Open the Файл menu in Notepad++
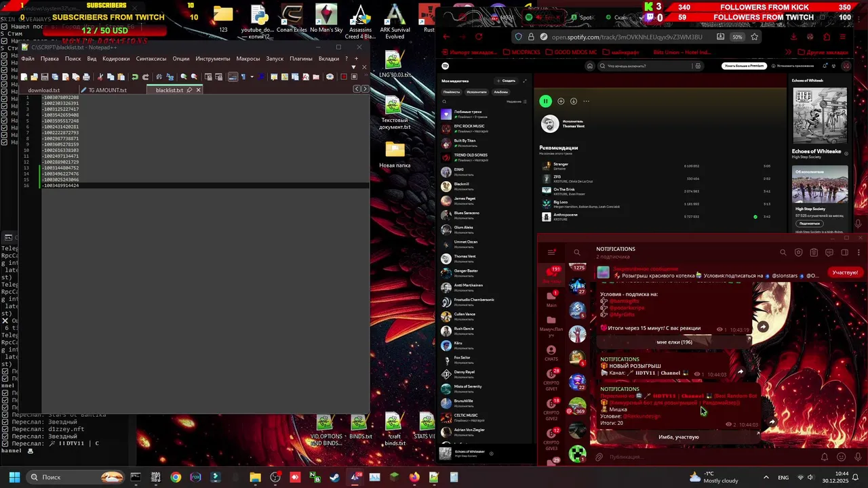 click(x=28, y=58)
